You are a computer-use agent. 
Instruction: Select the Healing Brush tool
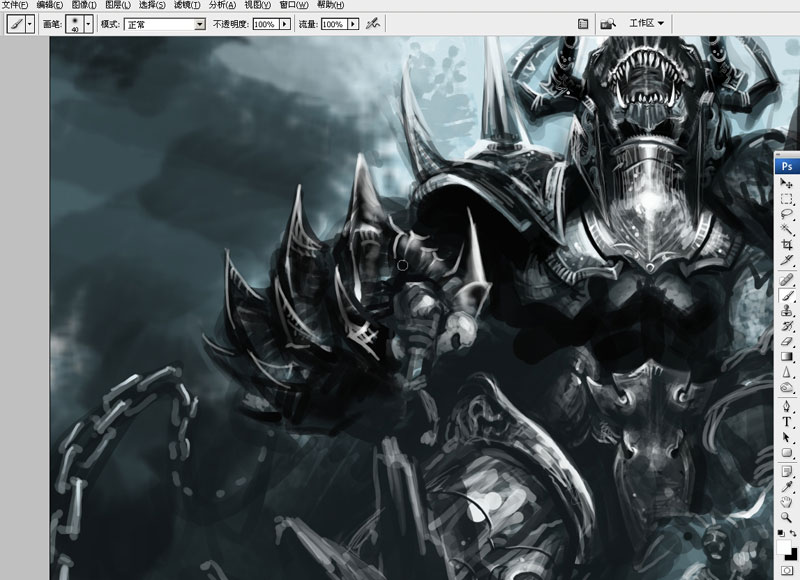point(786,280)
